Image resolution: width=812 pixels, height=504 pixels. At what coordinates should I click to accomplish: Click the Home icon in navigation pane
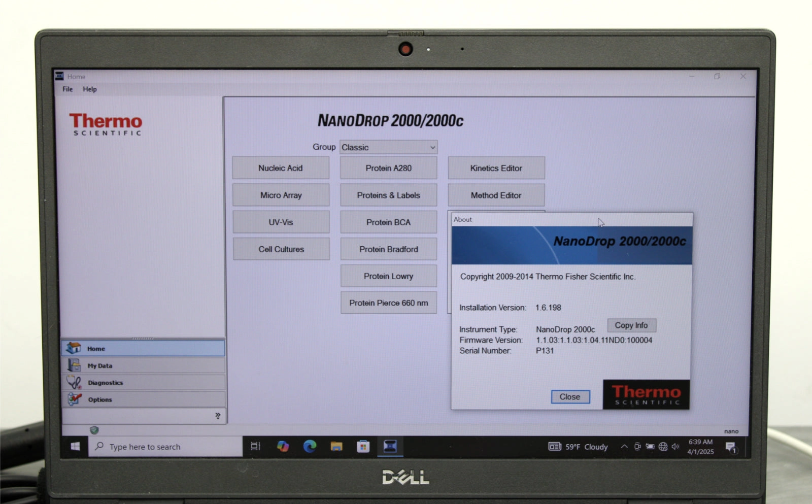(x=74, y=348)
